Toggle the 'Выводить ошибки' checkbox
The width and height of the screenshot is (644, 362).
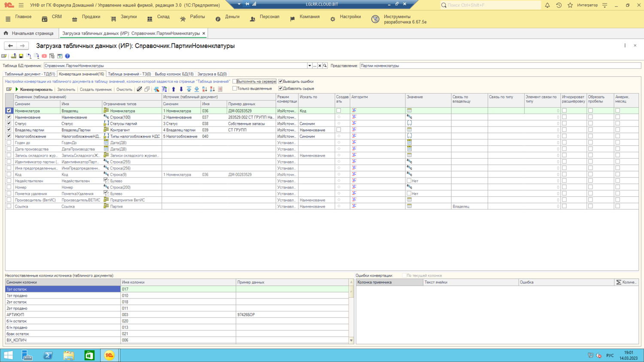pyautogui.click(x=280, y=81)
